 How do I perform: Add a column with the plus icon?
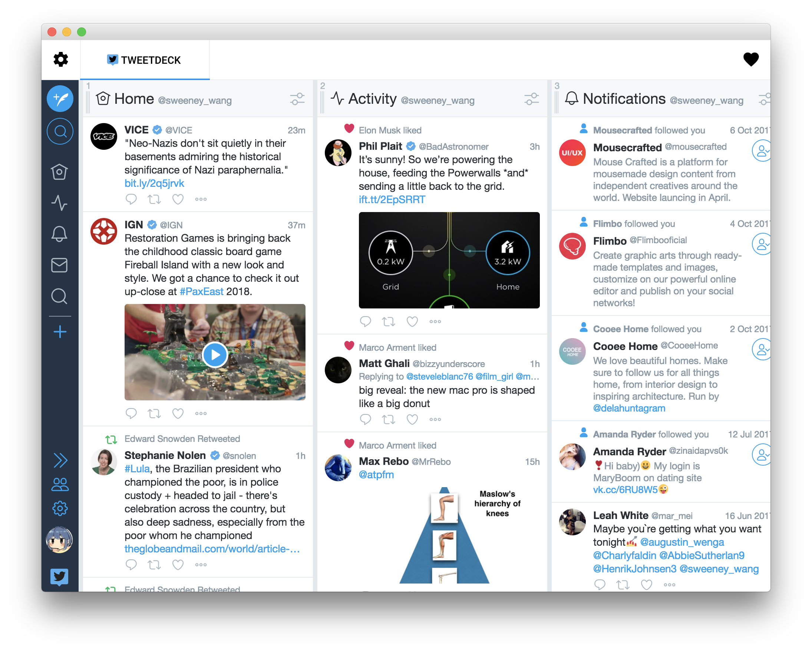click(x=60, y=332)
